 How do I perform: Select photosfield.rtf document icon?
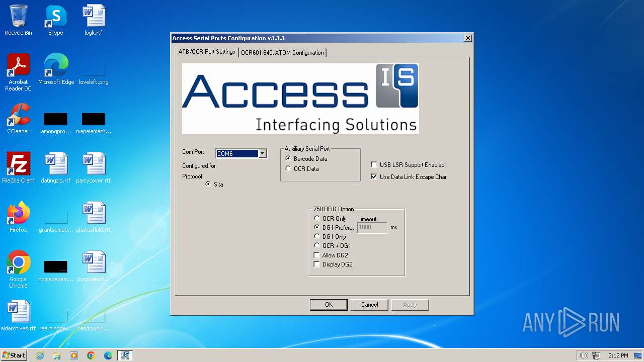tap(94, 217)
